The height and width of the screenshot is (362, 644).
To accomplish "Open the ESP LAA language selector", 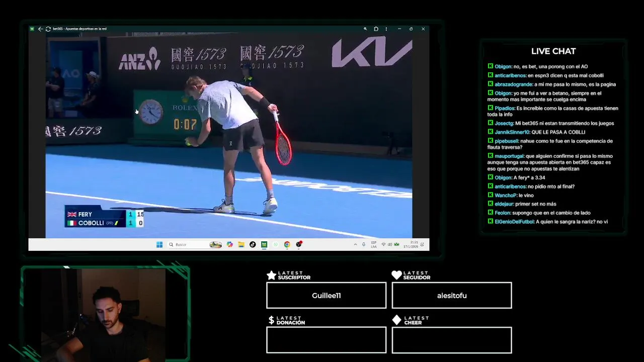I will [x=374, y=244].
